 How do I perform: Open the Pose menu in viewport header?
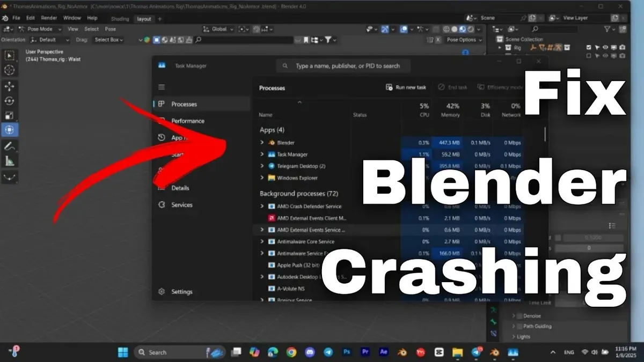110,29
